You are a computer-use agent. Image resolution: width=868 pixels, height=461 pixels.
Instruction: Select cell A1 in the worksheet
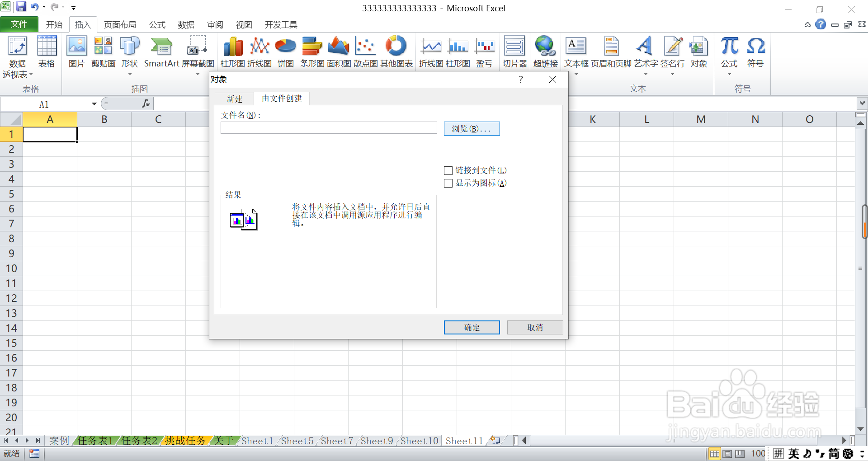[50, 134]
